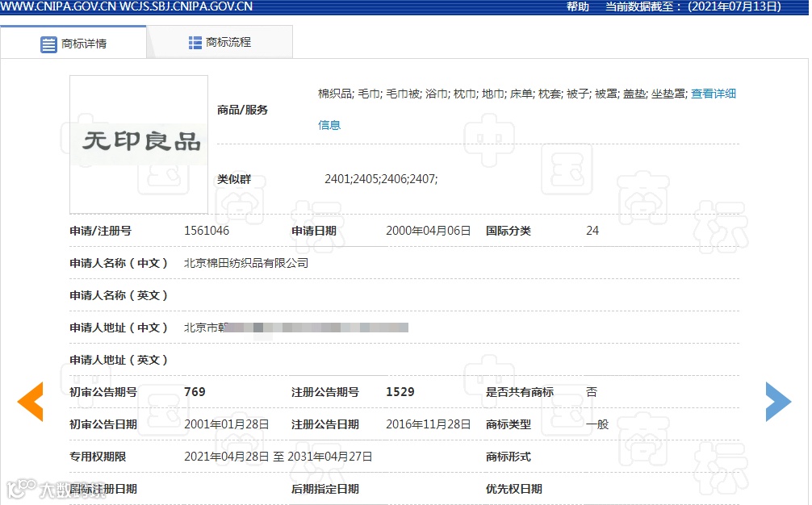Click the 申请/注册号 label
Screen dimensions: 812x505
point(100,231)
